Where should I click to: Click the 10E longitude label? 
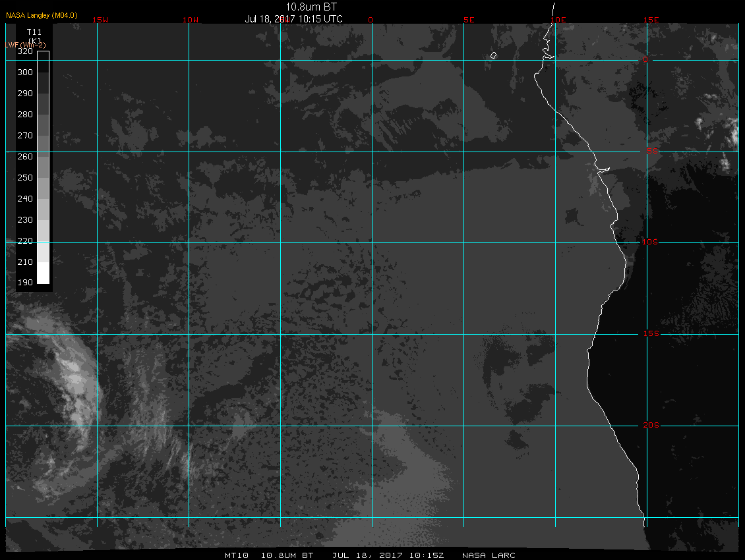click(558, 20)
